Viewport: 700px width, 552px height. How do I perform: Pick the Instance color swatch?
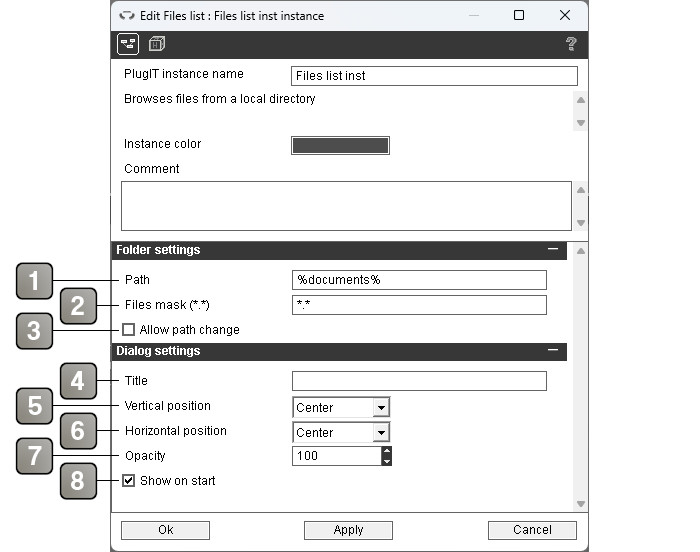(340, 146)
